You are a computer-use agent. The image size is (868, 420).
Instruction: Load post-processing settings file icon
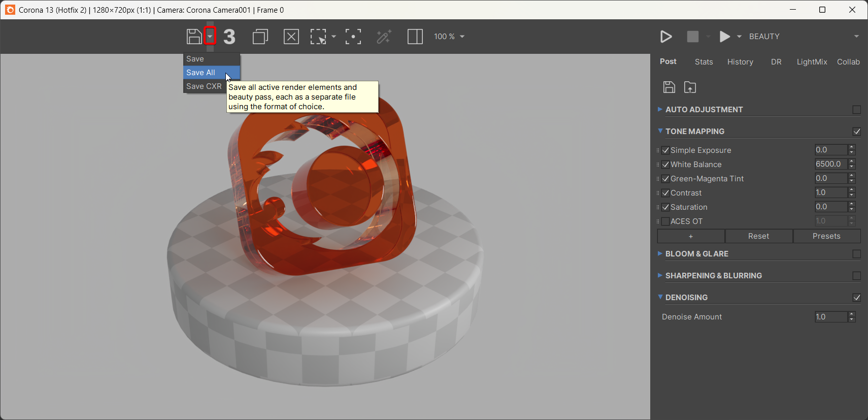pos(690,87)
